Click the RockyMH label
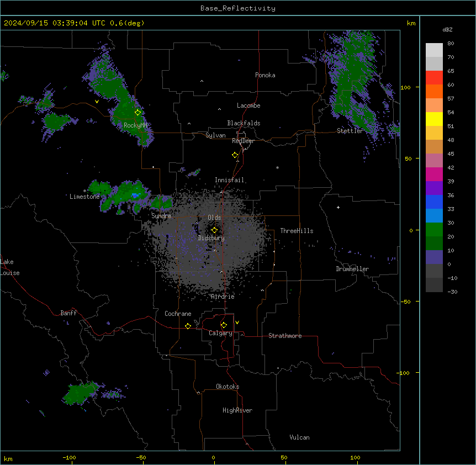476x465 pixels. pos(135,125)
